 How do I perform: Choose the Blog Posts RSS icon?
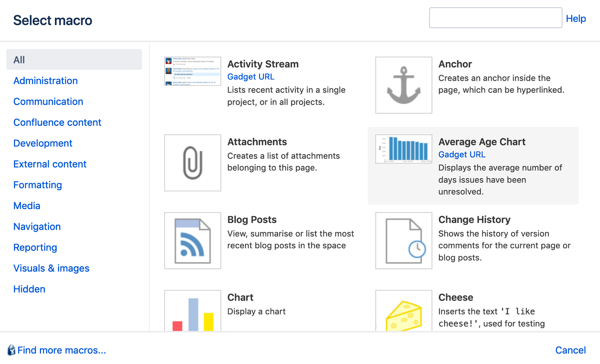193,241
